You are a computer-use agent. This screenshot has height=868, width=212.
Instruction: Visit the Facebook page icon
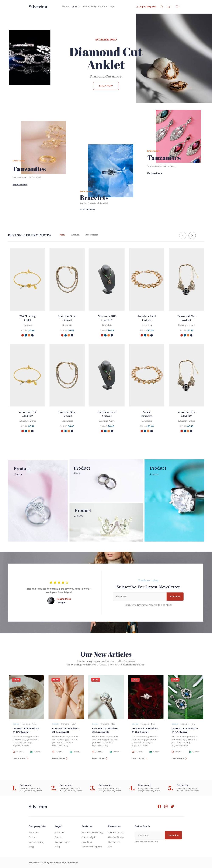click(159, 806)
